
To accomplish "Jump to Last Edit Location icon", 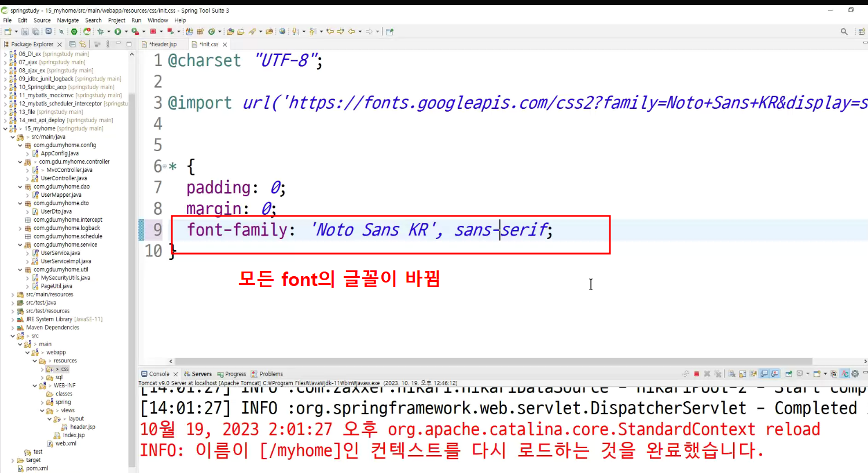I will pos(330,31).
